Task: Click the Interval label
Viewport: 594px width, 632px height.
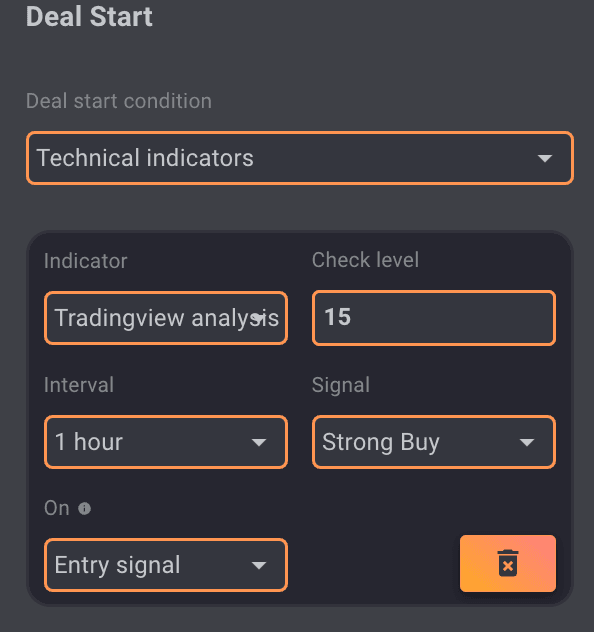Action: pos(79,385)
